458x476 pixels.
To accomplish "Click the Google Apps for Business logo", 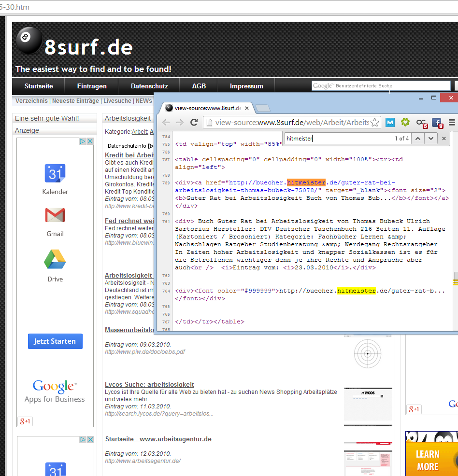I will [55, 392].
